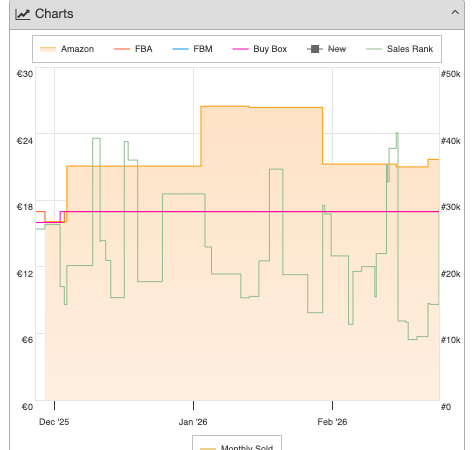Click the €6 price axis label
474x450 pixels.
tap(27, 340)
